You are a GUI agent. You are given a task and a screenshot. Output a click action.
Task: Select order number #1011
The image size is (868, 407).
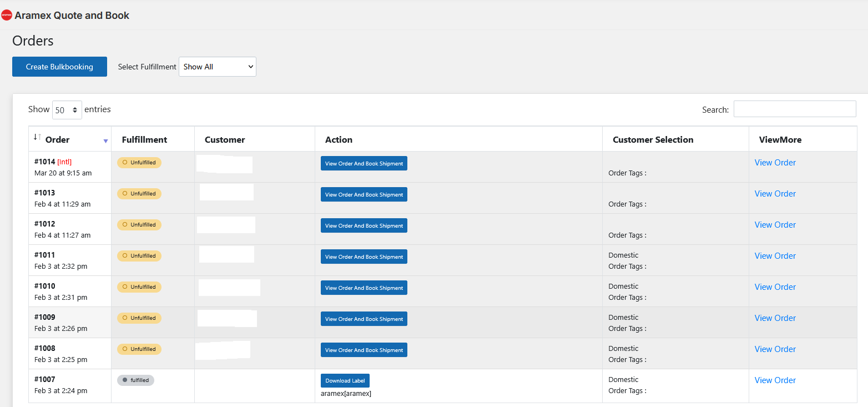tap(45, 255)
